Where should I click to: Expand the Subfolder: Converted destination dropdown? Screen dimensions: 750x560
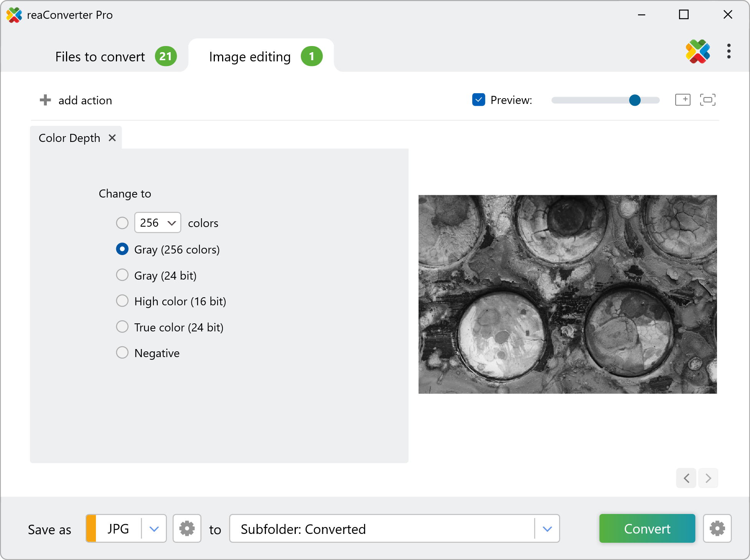tap(547, 529)
